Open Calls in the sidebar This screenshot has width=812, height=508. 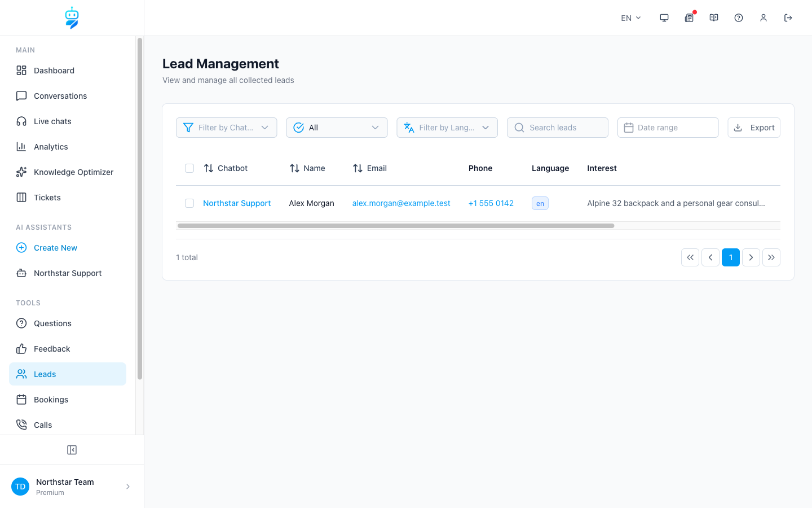[x=68, y=425]
